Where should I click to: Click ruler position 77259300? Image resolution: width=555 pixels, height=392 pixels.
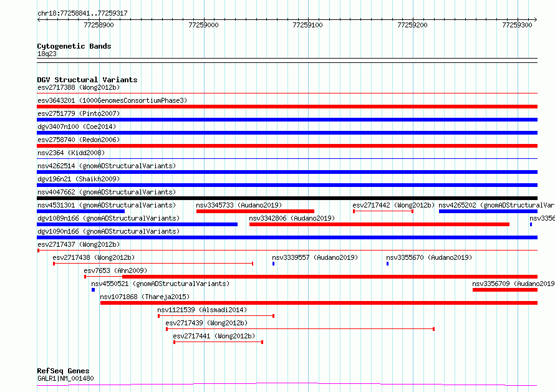coord(517,25)
